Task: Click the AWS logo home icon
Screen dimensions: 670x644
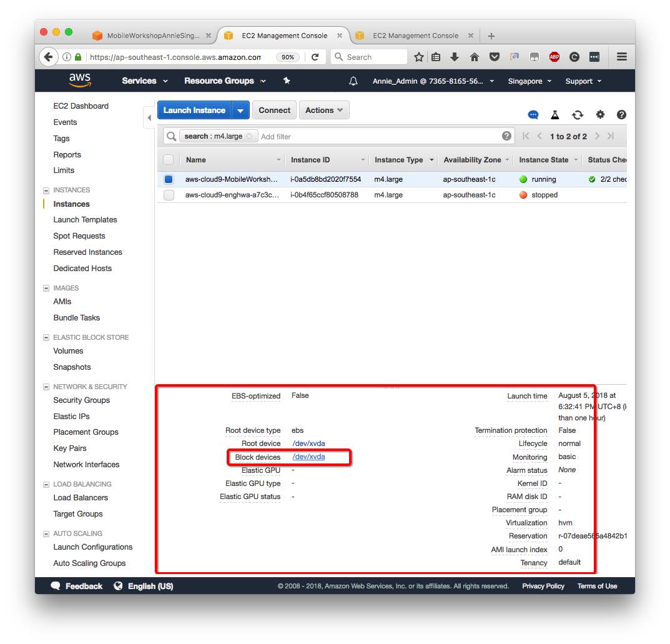Action: [80, 80]
